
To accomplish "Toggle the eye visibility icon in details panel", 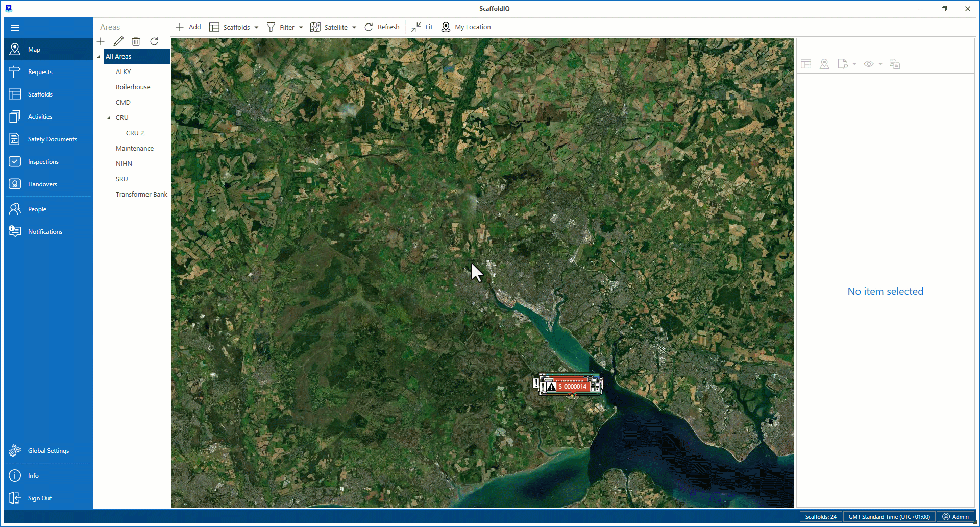I will tap(869, 64).
